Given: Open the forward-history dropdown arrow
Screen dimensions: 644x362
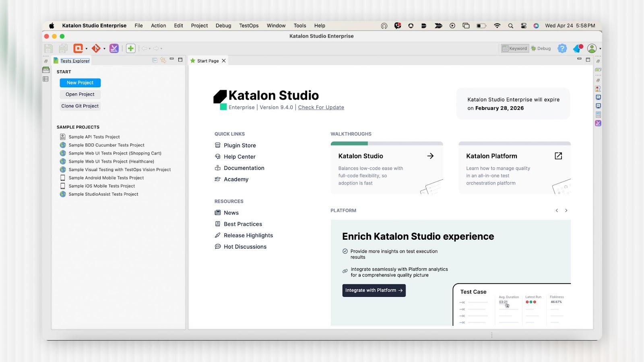Looking at the screenshot, I should point(161,49).
